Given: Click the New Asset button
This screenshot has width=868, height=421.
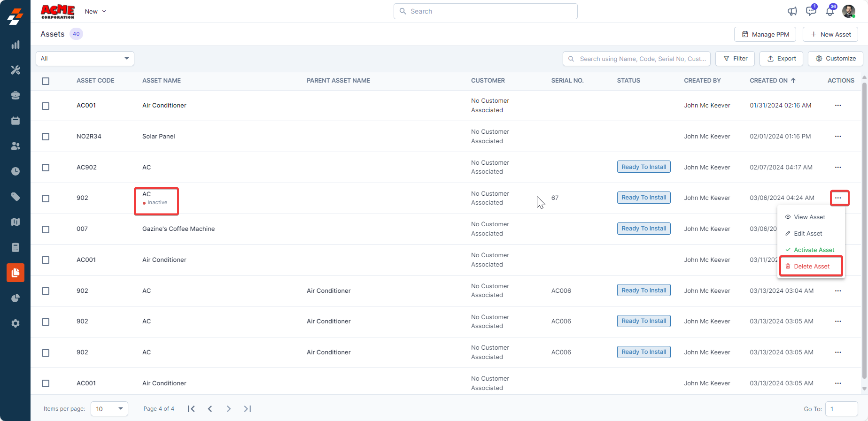Looking at the screenshot, I should (830, 34).
